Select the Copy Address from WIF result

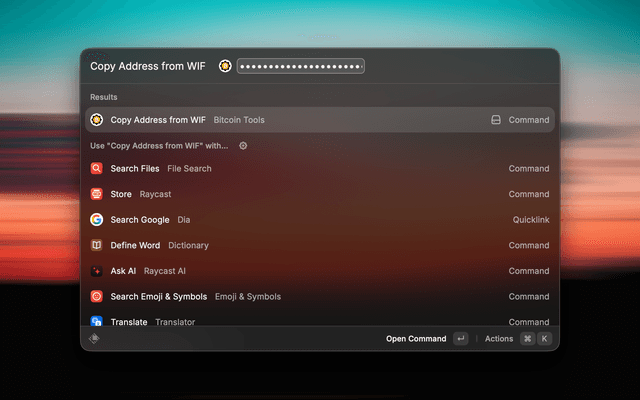click(320, 120)
